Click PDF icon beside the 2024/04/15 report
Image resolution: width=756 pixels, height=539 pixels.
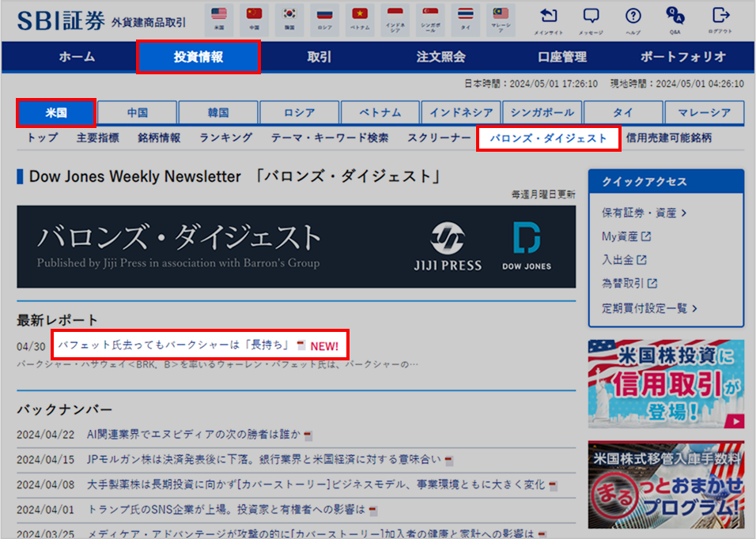pyautogui.click(x=449, y=461)
